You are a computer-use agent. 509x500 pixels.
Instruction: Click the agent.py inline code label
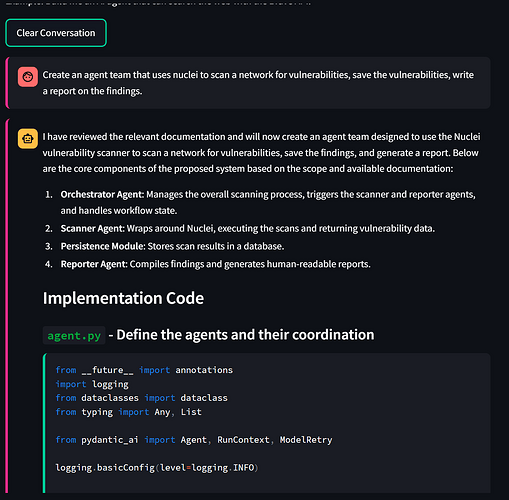[74, 335]
